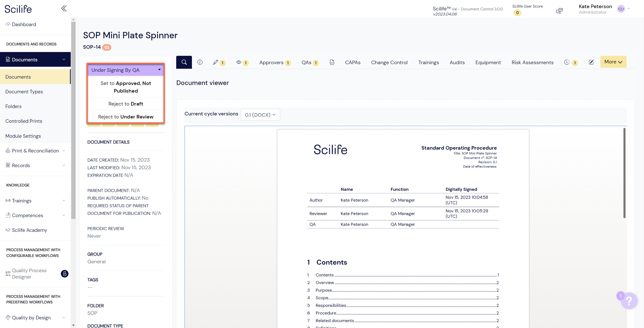
Task: Click the Trainings sidebar icon
Action: (x=8, y=201)
